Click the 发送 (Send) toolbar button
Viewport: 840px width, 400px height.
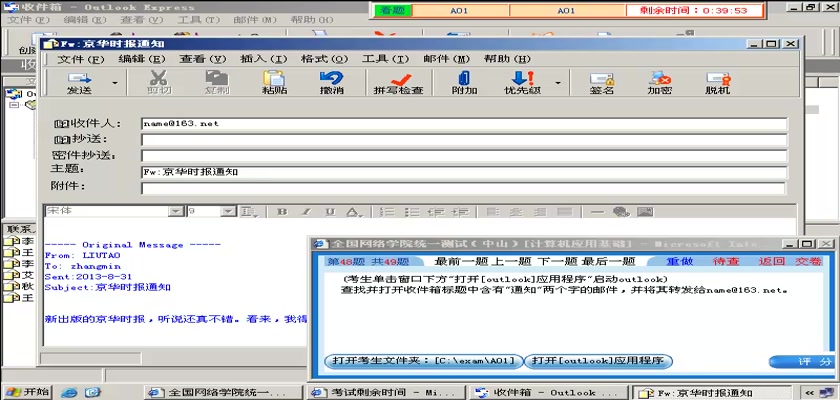pyautogui.click(x=79, y=83)
